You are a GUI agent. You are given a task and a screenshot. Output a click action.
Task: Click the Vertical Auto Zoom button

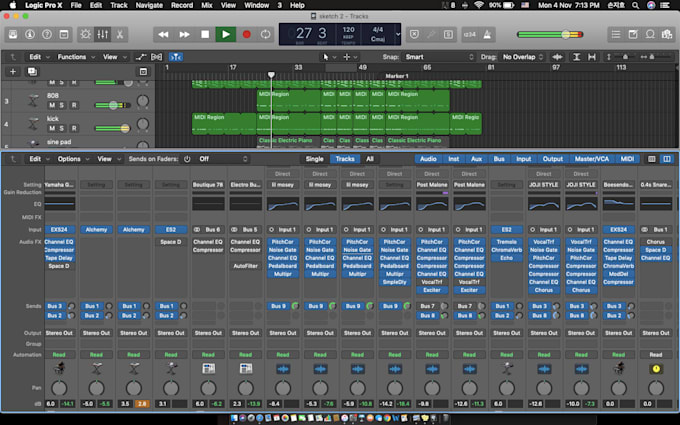pos(576,57)
